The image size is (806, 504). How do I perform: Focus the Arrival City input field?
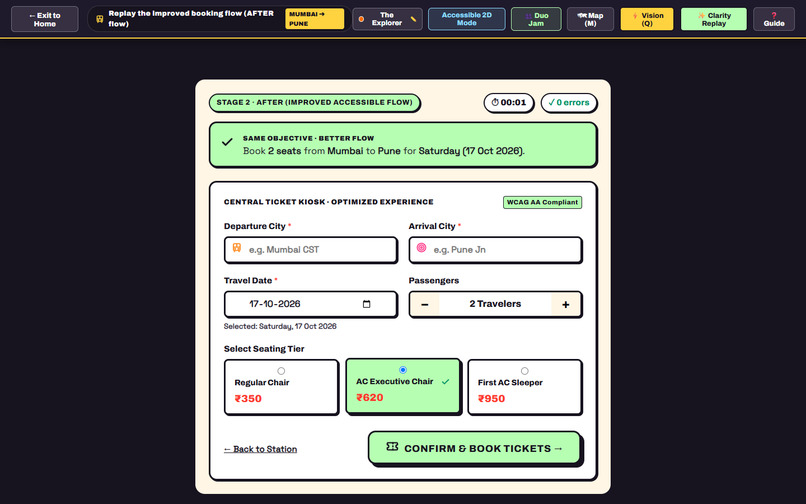pyautogui.click(x=495, y=249)
